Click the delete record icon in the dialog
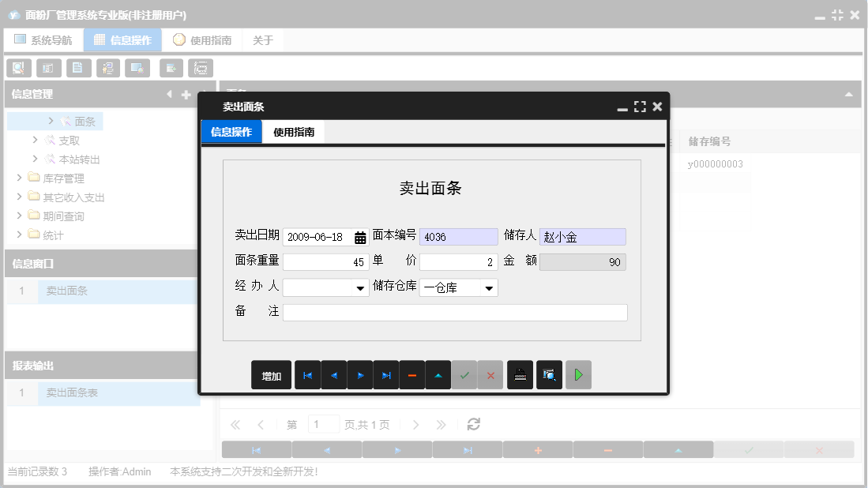Screen dimensions: 868x488 pyautogui.click(x=411, y=374)
